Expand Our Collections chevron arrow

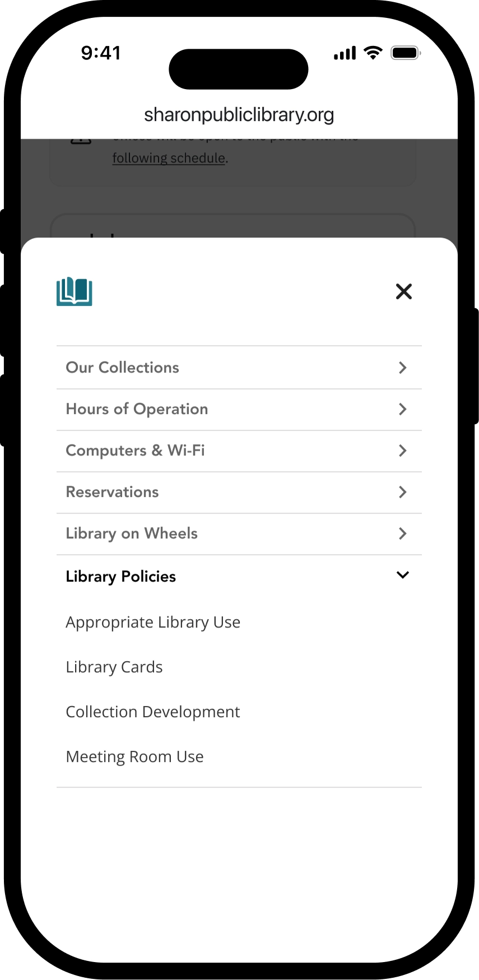click(402, 368)
